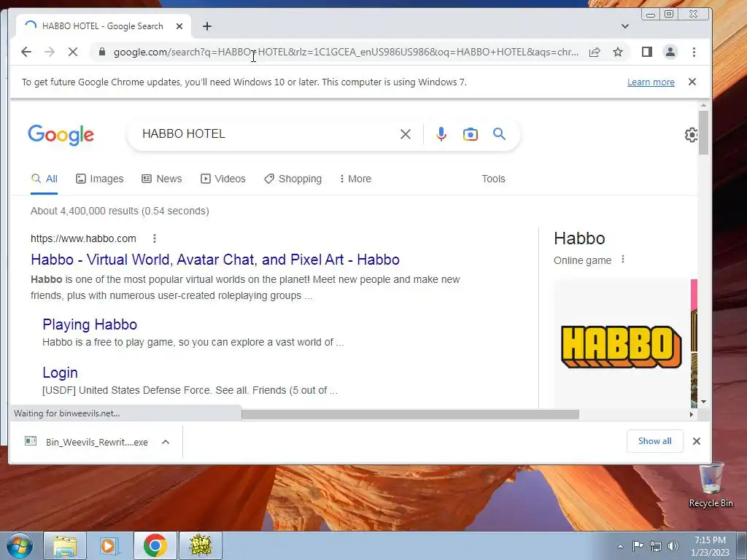Close the HABBO HOTEL tab

[x=179, y=26]
